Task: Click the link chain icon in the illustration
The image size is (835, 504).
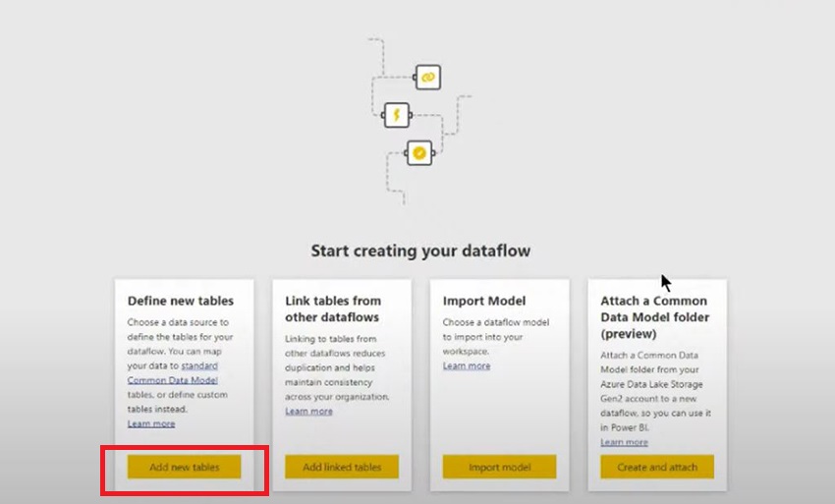Action: tap(427, 78)
